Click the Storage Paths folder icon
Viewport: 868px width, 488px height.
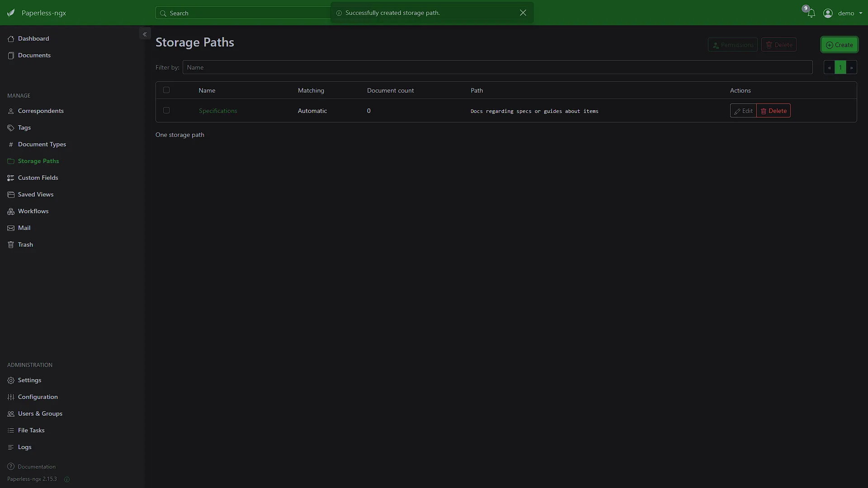[x=11, y=161]
